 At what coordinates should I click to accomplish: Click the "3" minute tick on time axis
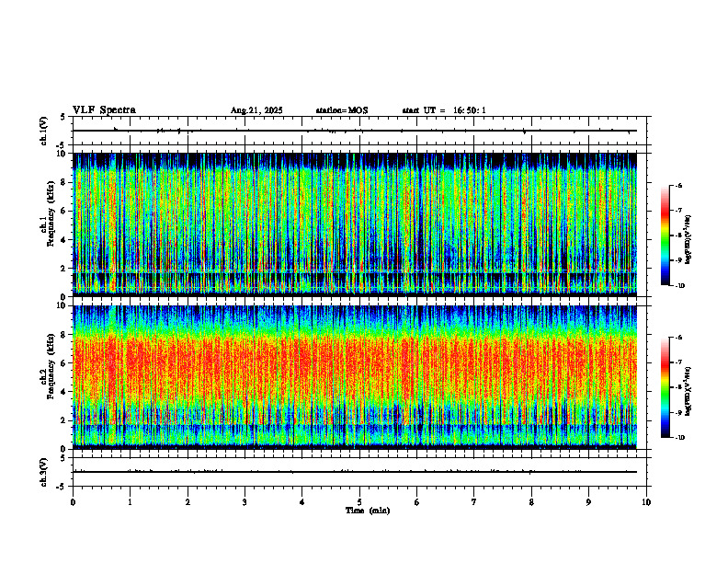pos(245,502)
